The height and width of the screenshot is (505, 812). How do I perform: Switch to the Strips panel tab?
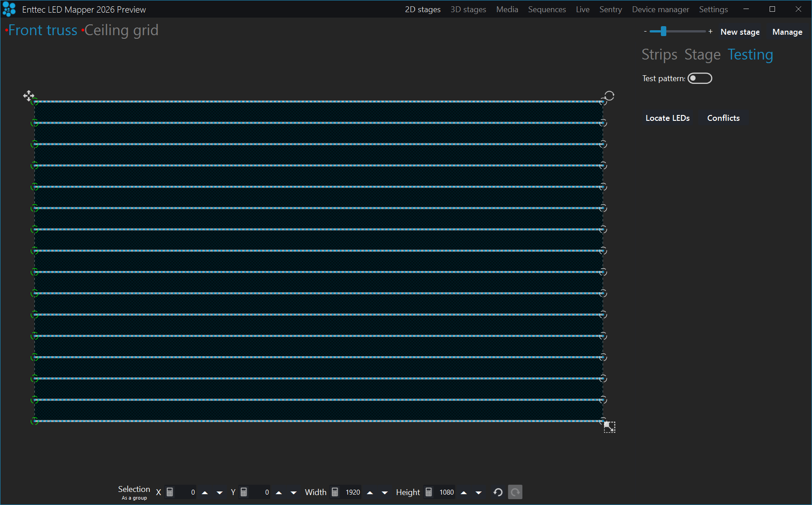pos(659,55)
